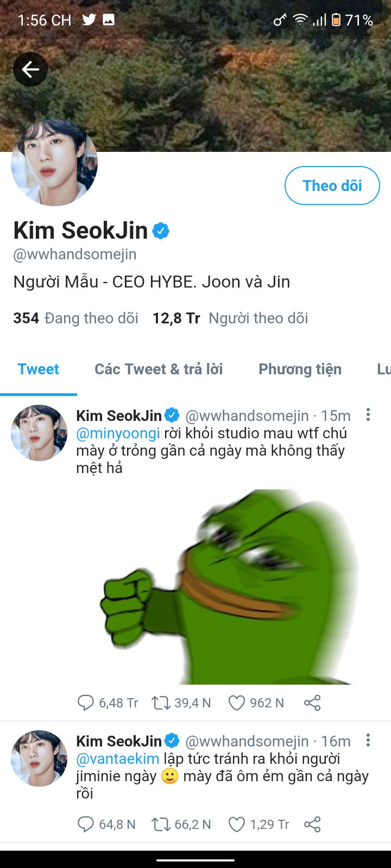Tap the back arrow button
The width and height of the screenshot is (391, 868).
(x=30, y=69)
